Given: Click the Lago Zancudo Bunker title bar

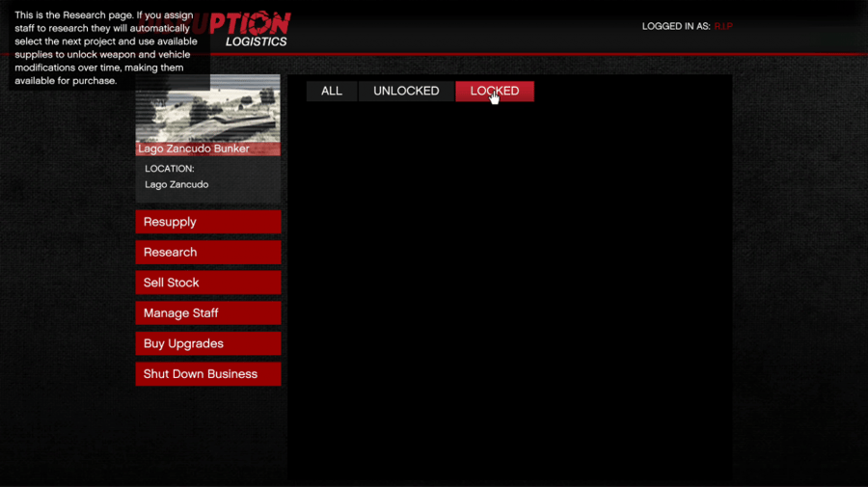Looking at the screenshot, I should tap(208, 149).
